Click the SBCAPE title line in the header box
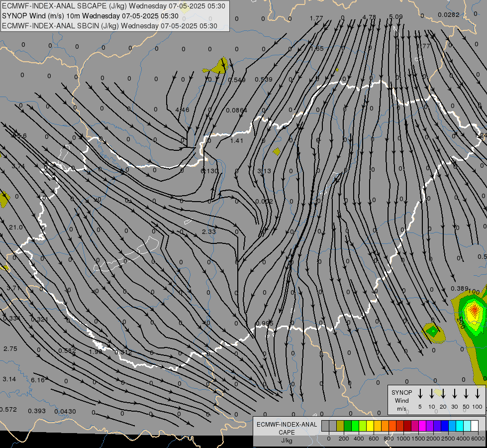Viewport: 487px width, 448px height. point(113,6)
